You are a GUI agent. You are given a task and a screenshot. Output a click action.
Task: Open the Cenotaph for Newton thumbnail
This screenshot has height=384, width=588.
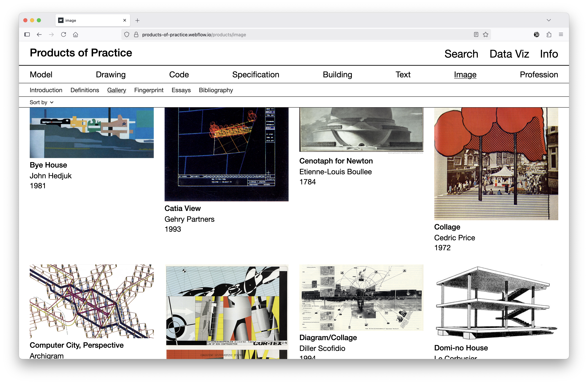[x=361, y=129]
